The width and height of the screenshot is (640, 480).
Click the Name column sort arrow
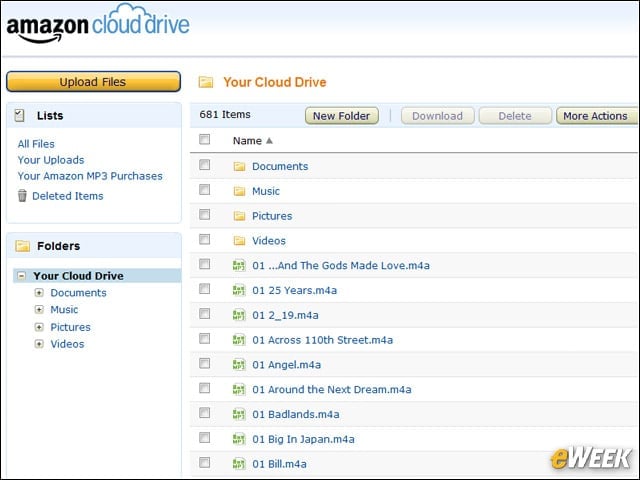point(269,141)
